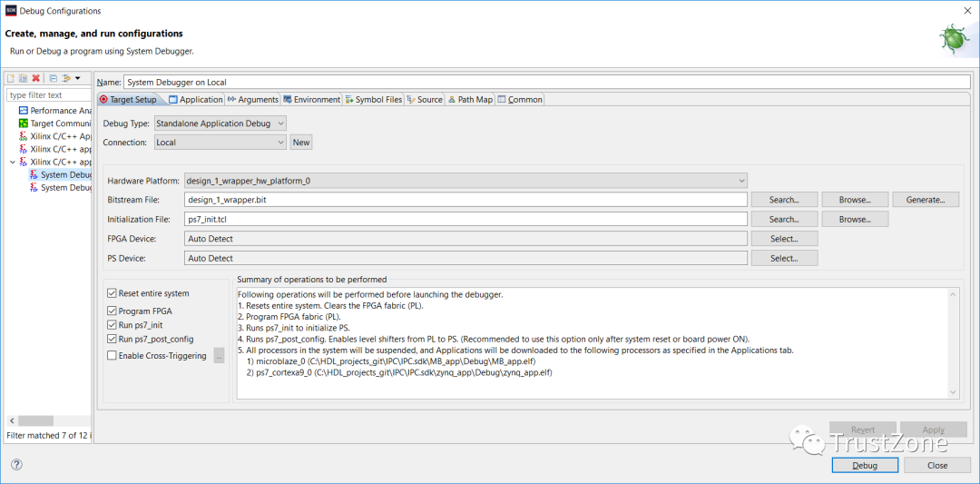This screenshot has height=484, width=980.
Task: Switch to the Application tab
Action: coord(196,99)
